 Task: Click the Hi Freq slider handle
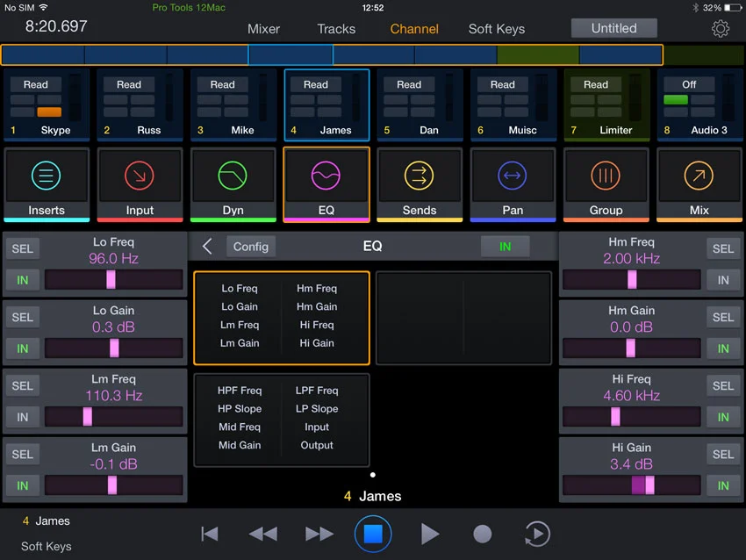tap(615, 417)
